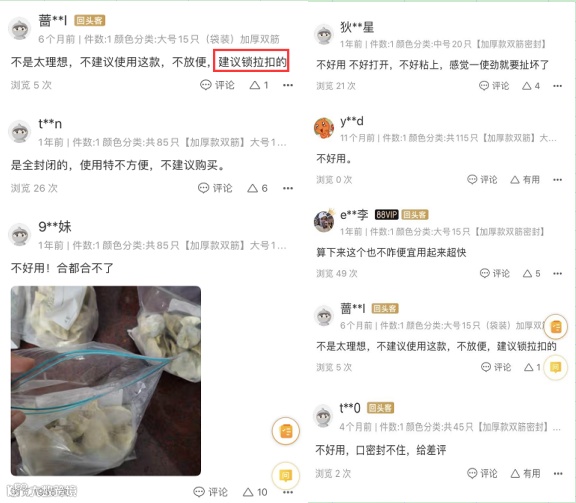Click 评论 under 狄**星's review
Viewport: 576px width, 503px height.
tap(494, 86)
